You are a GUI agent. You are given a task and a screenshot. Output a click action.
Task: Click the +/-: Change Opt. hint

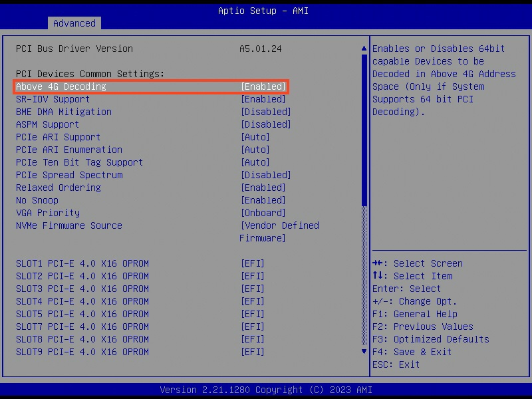click(414, 301)
